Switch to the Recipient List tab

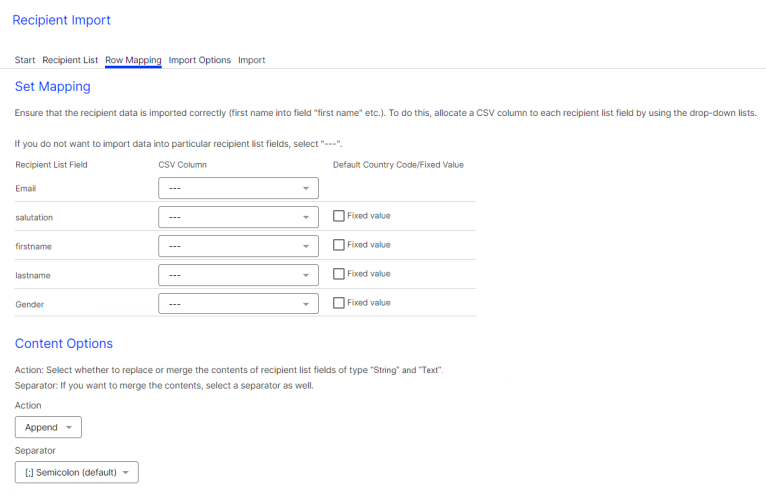70,60
